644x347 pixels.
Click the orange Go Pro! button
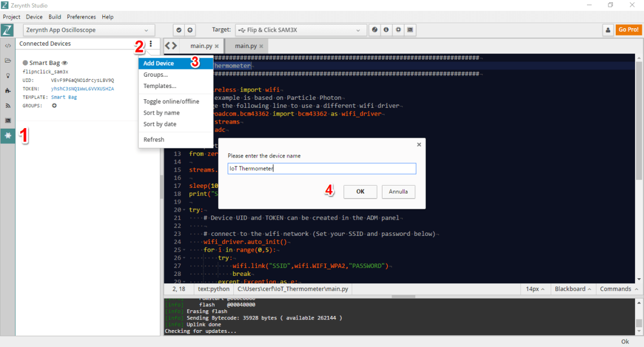[x=628, y=30]
